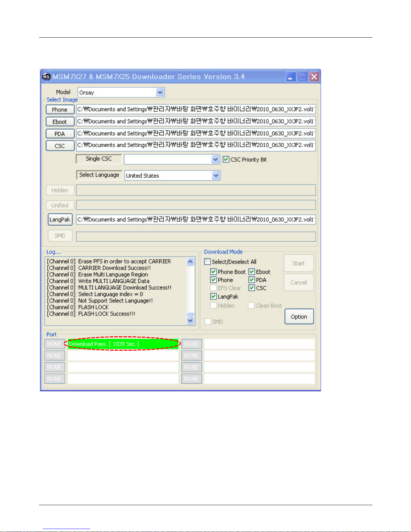Screen dimensions: 411x532
Task: Toggle the Select/Deselect All checkbox
Action: (208, 261)
